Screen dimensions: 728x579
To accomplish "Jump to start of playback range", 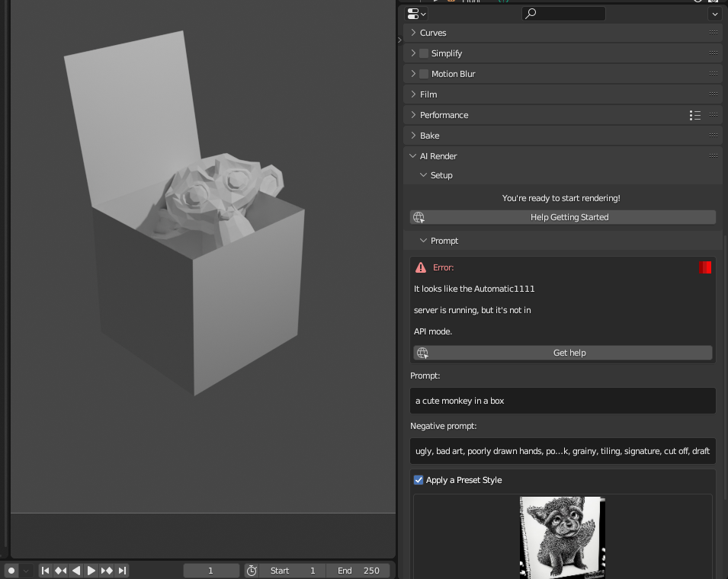I will [46, 570].
